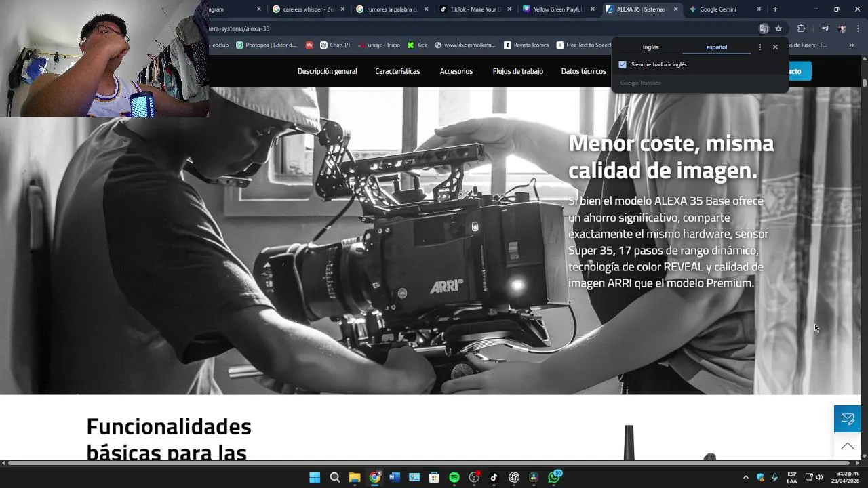Open 'Accesorios' nav item
The height and width of the screenshot is (488, 868).
456,71
